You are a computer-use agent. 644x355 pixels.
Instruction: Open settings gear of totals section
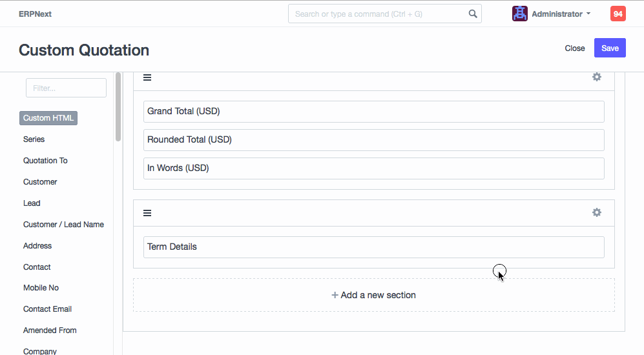(x=597, y=77)
